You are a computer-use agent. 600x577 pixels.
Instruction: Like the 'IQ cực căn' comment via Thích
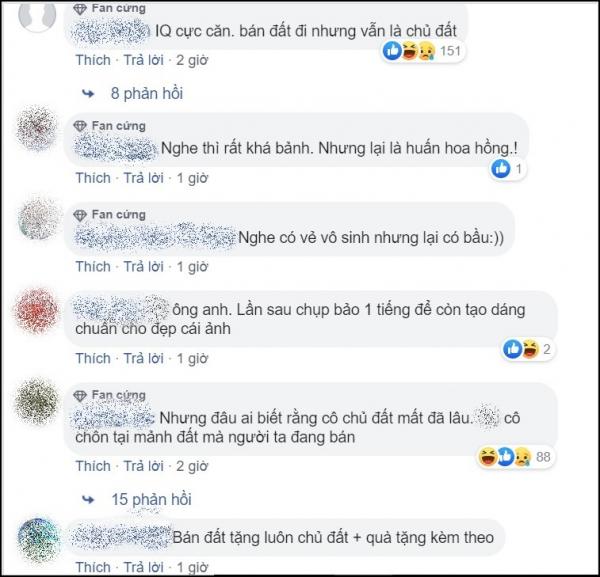93,60
